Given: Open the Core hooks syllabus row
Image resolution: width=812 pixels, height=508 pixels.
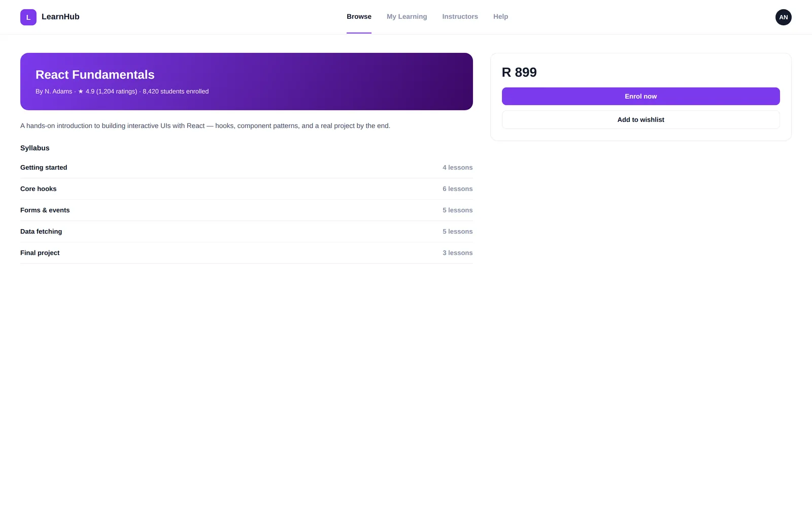Looking at the screenshot, I should [246, 189].
